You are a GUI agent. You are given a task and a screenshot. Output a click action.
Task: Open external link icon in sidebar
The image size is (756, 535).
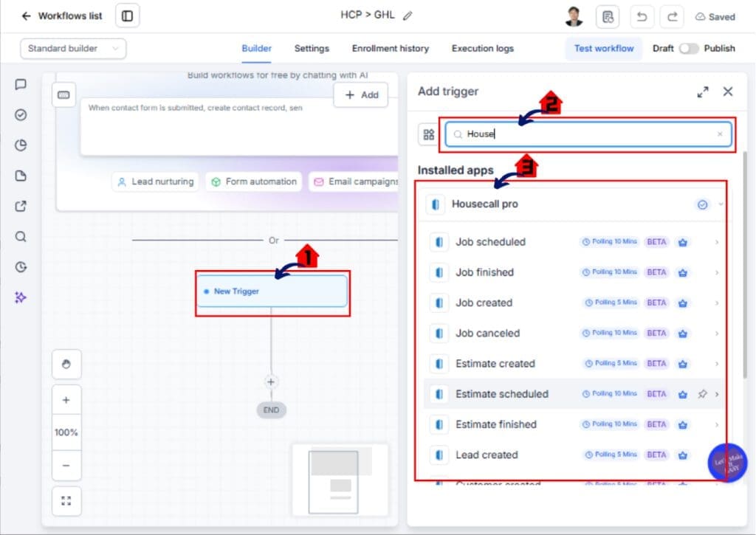click(21, 207)
